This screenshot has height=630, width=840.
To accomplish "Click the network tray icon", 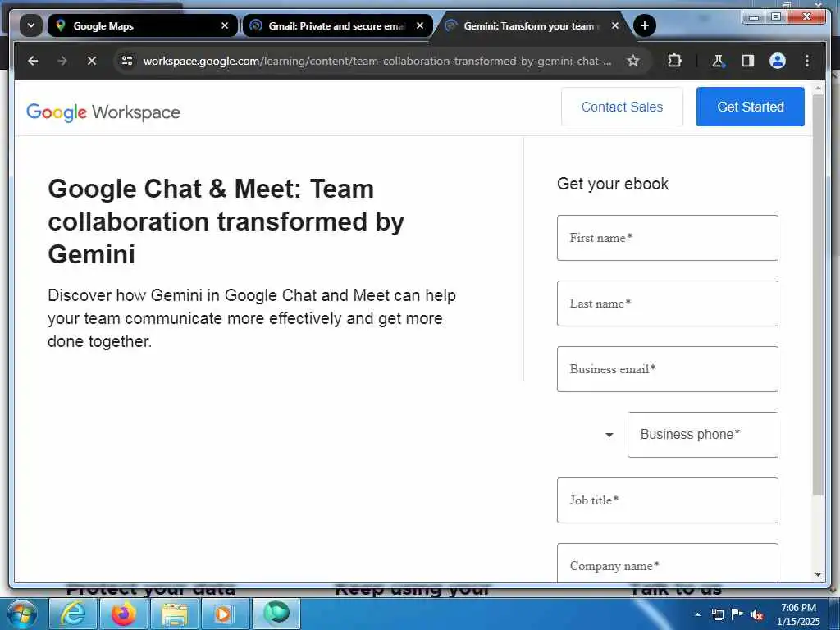I will [x=717, y=614].
